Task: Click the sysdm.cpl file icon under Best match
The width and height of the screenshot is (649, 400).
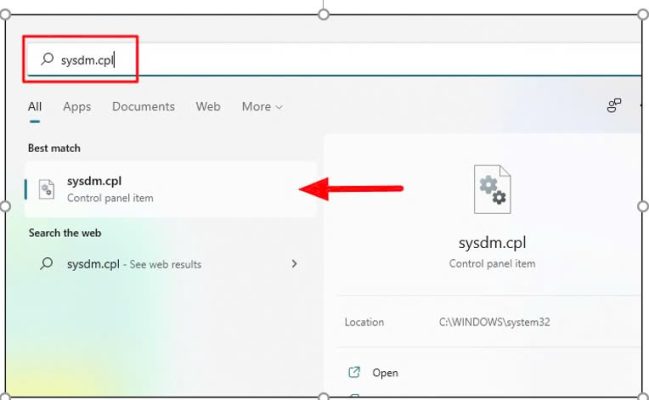Action: point(46,190)
